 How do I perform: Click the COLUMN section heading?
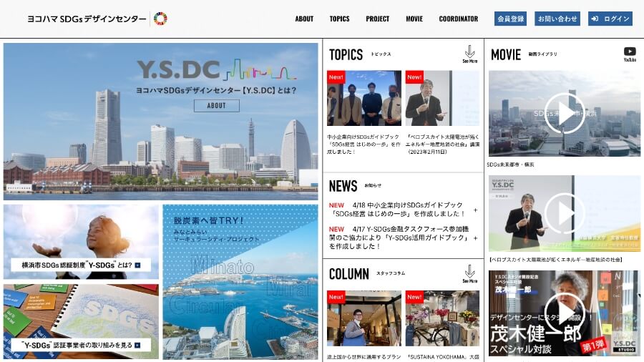[x=349, y=274]
